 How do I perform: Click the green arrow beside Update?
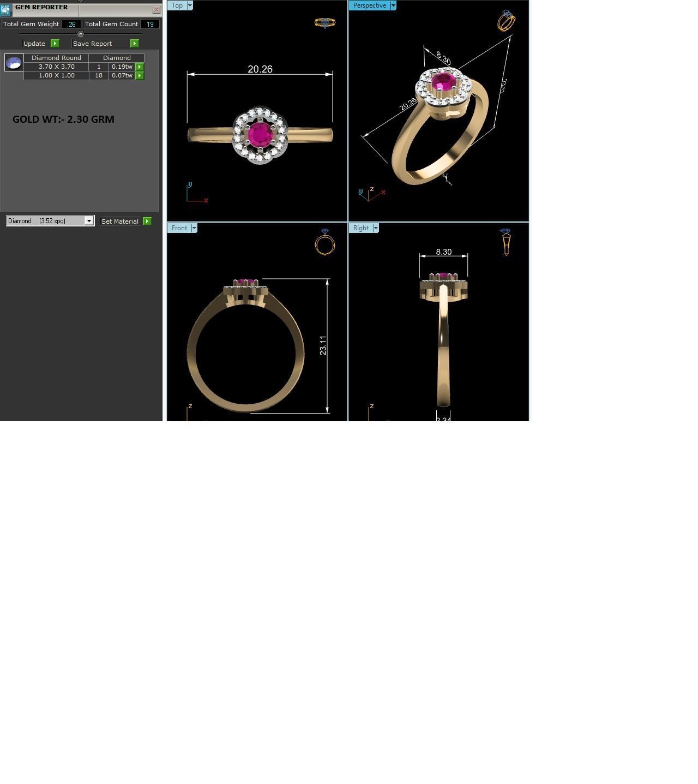click(x=55, y=44)
